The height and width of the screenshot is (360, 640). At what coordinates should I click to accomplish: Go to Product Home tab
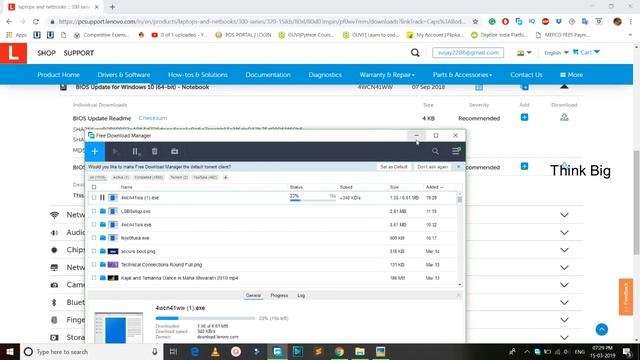tap(58, 75)
